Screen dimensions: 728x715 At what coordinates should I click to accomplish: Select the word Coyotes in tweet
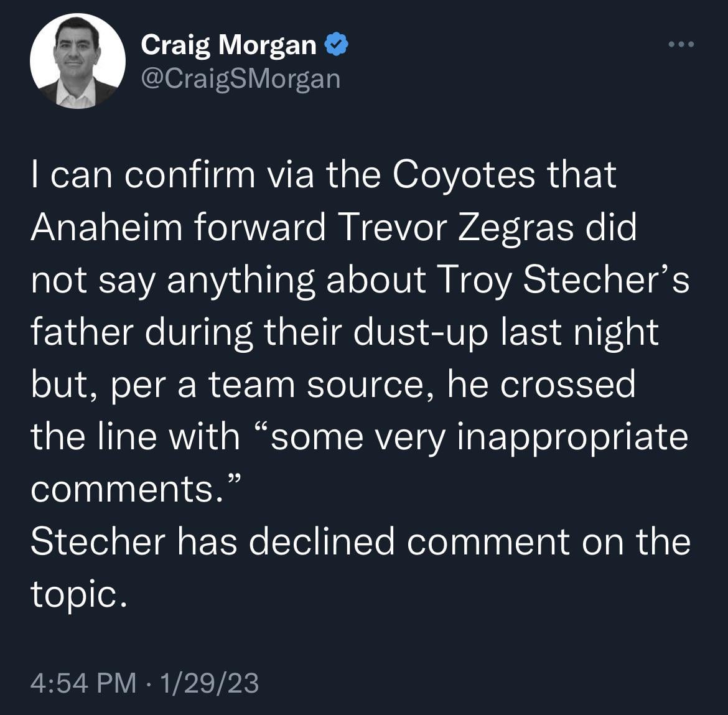coord(464,175)
